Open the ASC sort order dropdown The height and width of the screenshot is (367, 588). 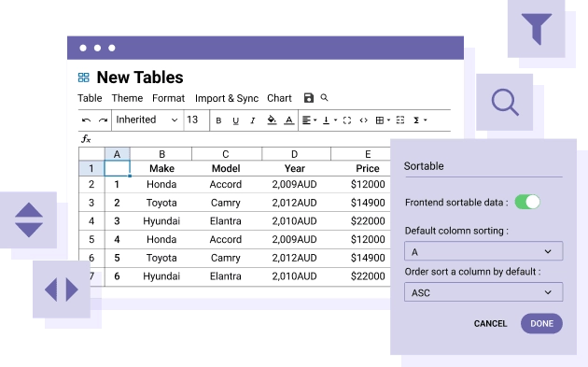coord(483,292)
